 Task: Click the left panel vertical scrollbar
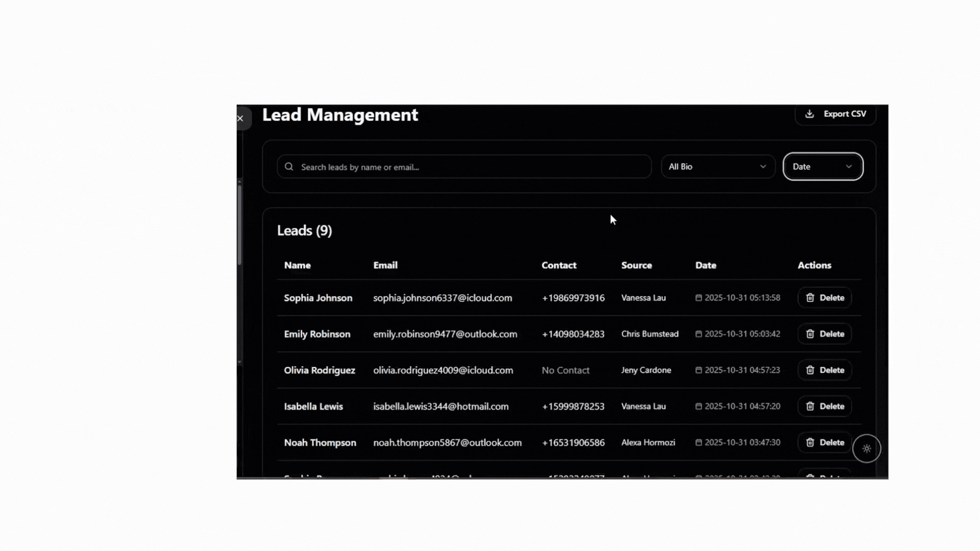pyautogui.click(x=239, y=224)
